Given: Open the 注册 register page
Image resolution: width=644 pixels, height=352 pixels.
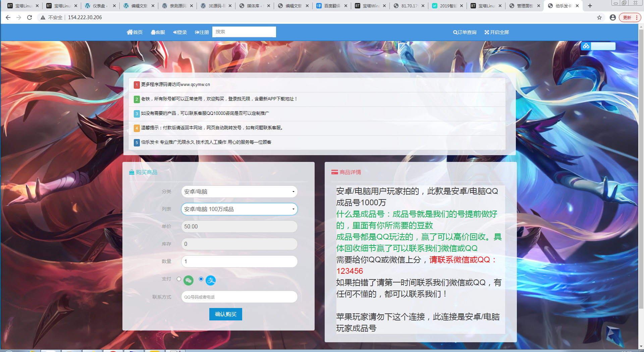Looking at the screenshot, I should coord(202,32).
